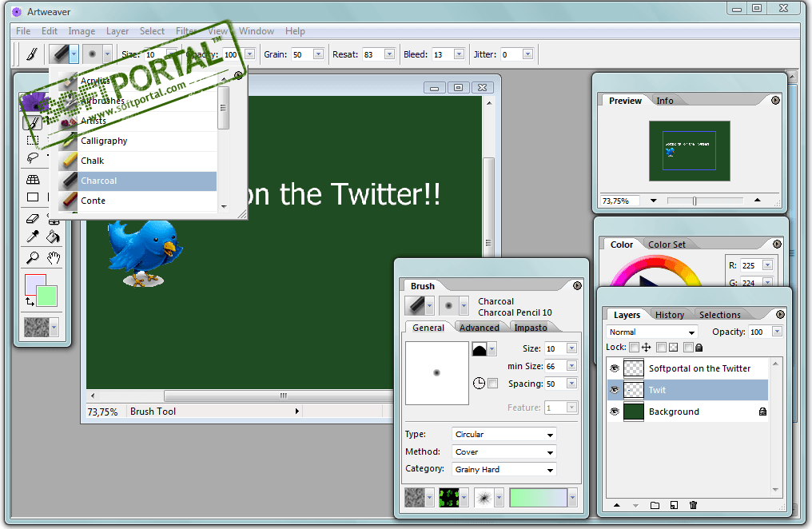Choose Chalk from brush category list

click(x=137, y=161)
